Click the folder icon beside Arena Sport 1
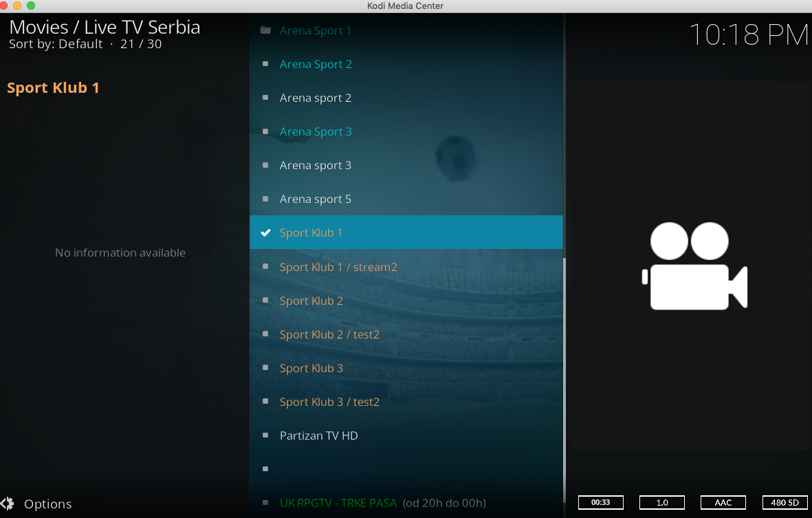 point(265,30)
